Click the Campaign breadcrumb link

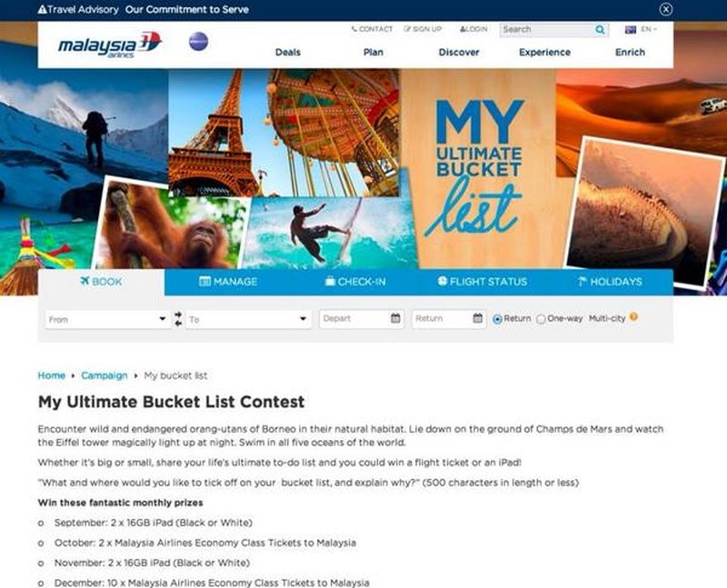105,375
